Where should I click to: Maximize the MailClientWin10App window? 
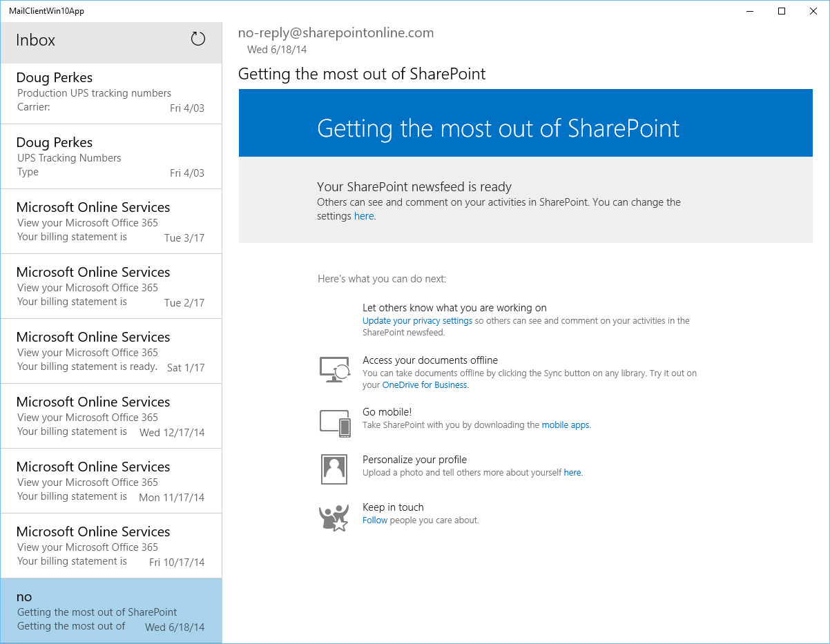(x=782, y=11)
